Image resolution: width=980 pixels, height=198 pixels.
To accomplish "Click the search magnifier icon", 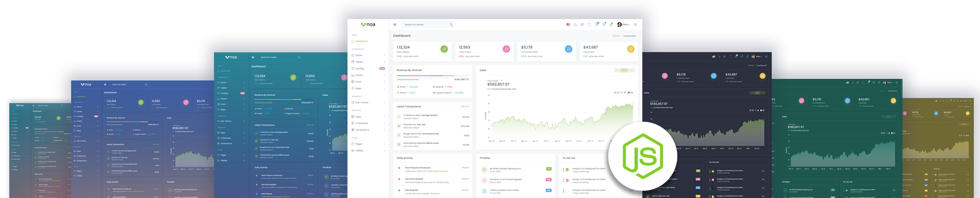I will click(451, 24).
